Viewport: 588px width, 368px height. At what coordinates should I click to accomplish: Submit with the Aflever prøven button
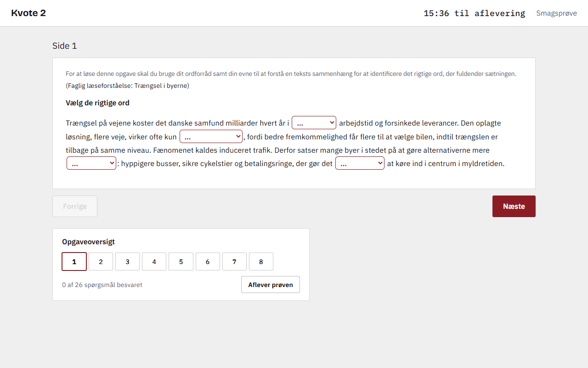click(271, 285)
